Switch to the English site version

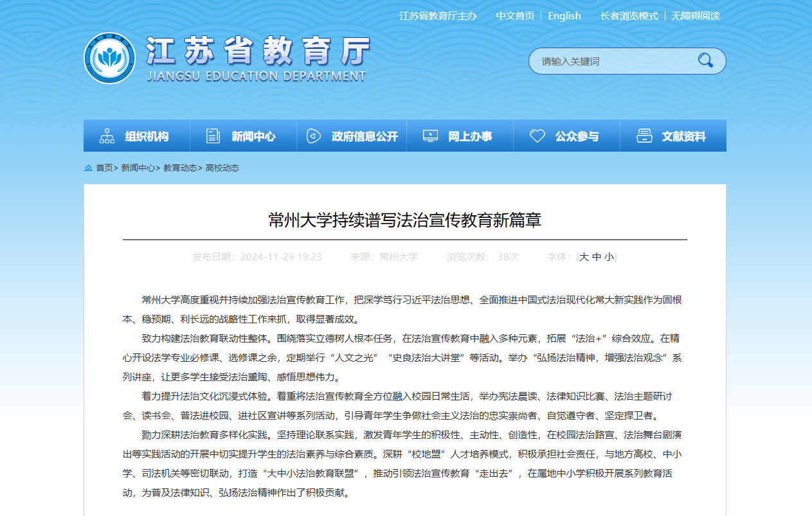[x=564, y=16]
